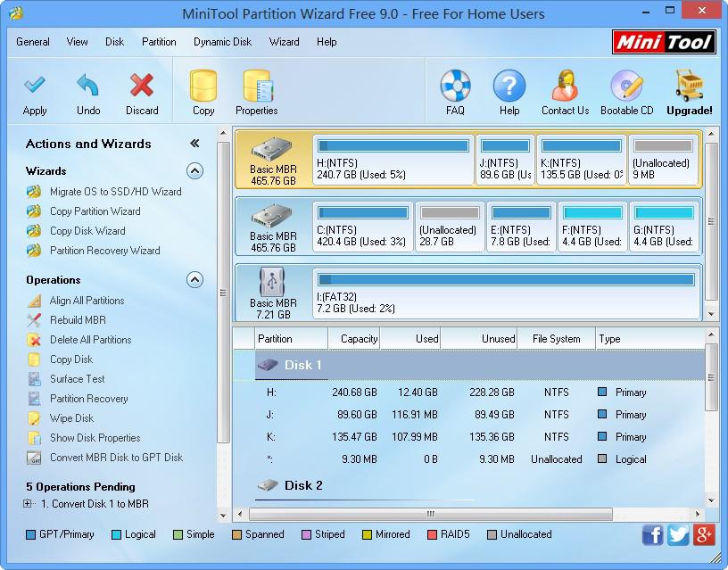Image resolution: width=728 pixels, height=570 pixels.
Task: Undo the last operation
Action: tap(88, 86)
